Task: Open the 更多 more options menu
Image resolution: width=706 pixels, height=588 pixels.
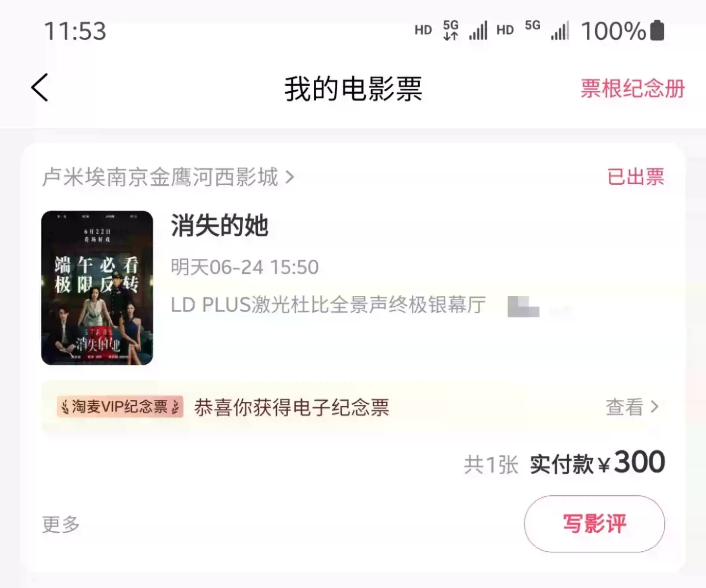Action: [61, 524]
